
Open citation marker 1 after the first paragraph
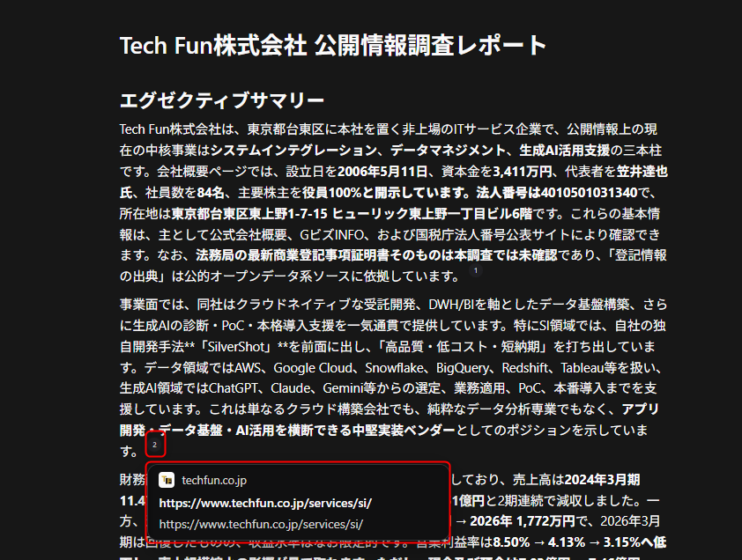[x=476, y=271]
